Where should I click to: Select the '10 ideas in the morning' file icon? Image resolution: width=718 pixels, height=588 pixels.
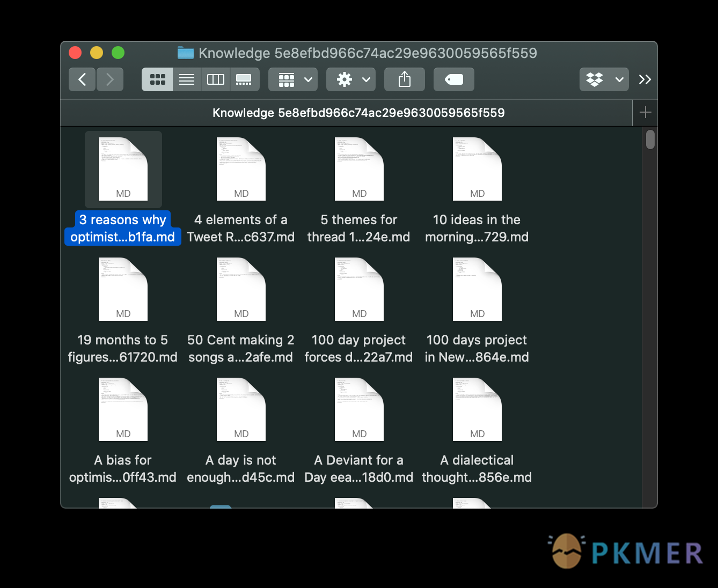tap(478, 169)
